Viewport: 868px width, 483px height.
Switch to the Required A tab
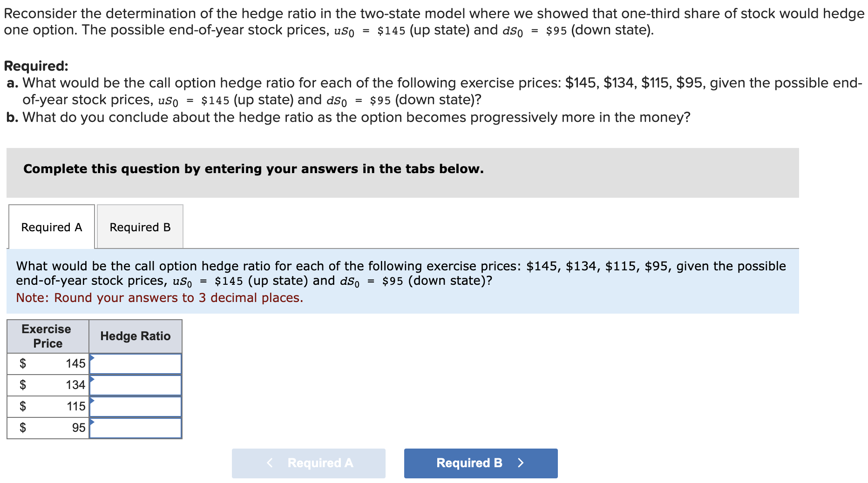pos(51,227)
